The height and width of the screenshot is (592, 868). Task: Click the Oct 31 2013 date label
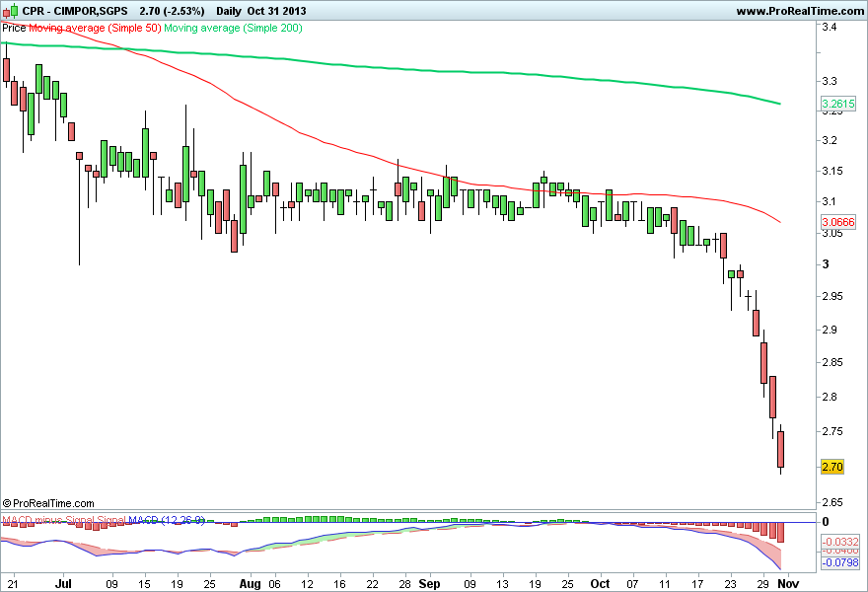277,11
